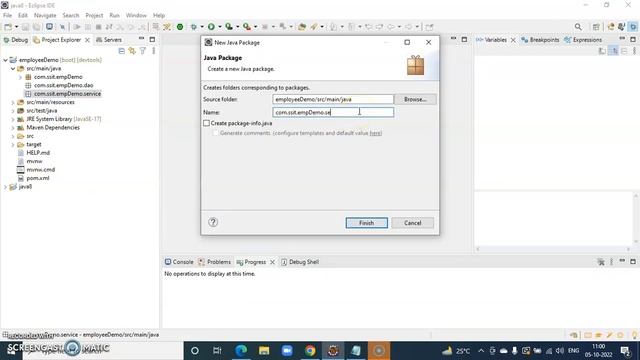Switch to the Debug Shell tab
The image size is (640, 360).
(x=300, y=262)
